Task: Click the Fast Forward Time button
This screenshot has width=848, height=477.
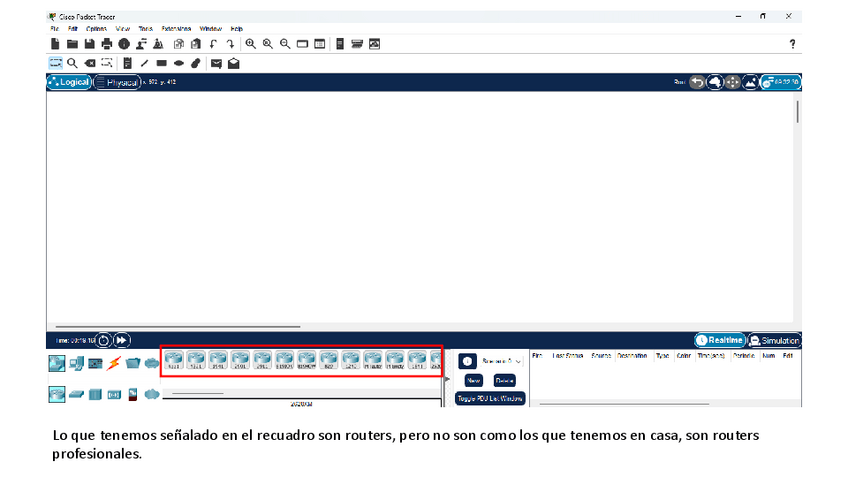Action: (x=121, y=341)
